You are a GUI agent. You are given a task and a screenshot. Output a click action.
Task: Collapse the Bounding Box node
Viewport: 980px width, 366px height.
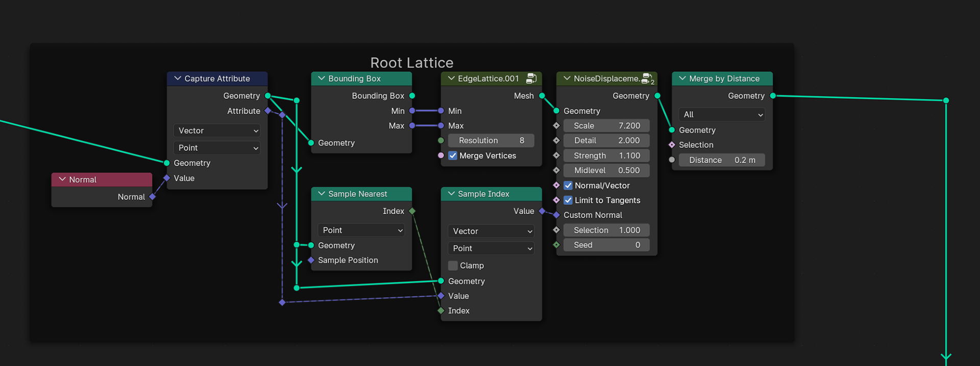[322, 79]
